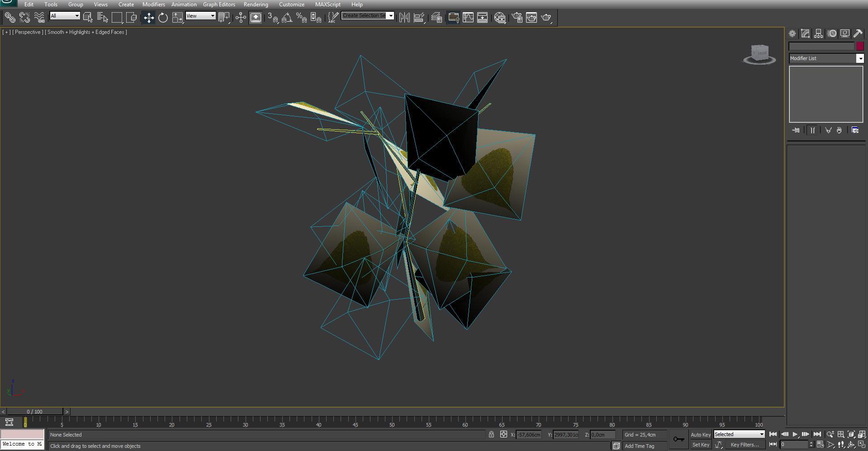Click Configure Modifier Sets button
The height and width of the screenshot is (451, 868).
pyautogui.click(x=855, y=130)
